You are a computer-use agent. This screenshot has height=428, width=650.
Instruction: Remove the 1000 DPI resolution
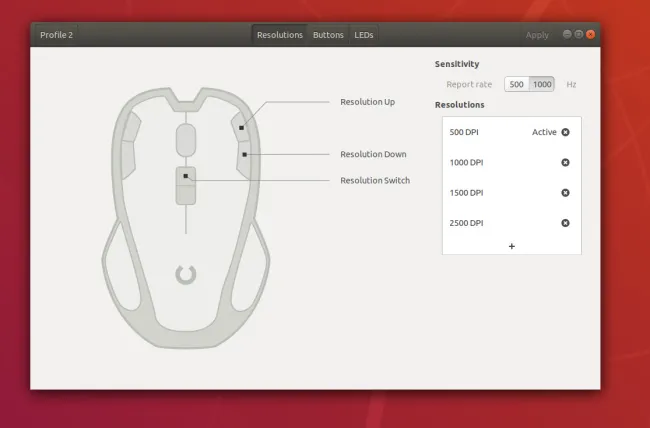565,162
